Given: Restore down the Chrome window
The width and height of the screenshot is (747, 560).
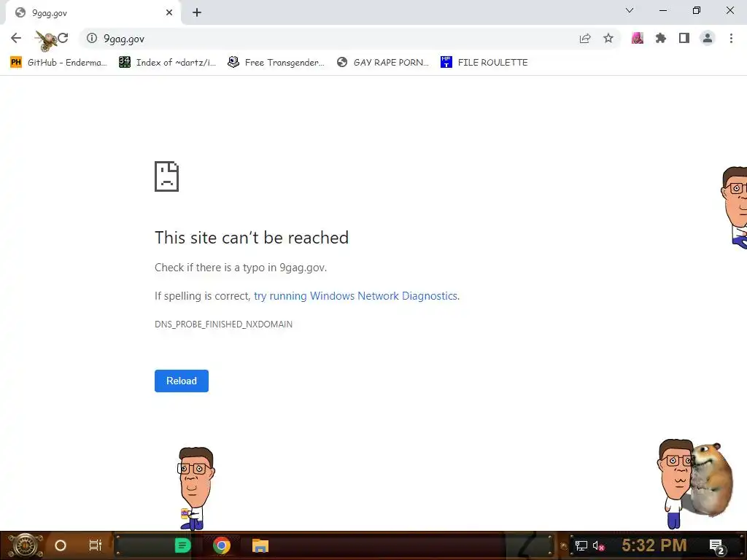Looking at the screenshot, I should click(x=697, y=10).
